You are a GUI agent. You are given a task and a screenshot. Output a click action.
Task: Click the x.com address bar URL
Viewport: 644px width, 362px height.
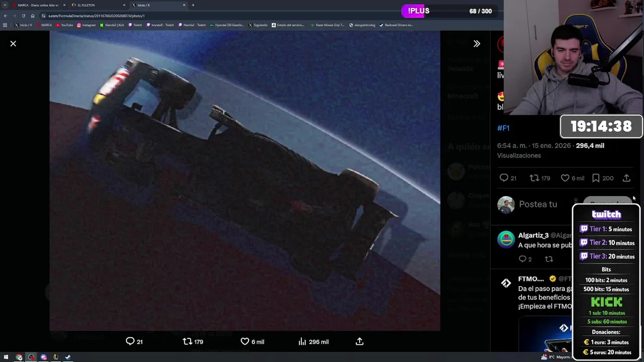[x=96, y=16]
